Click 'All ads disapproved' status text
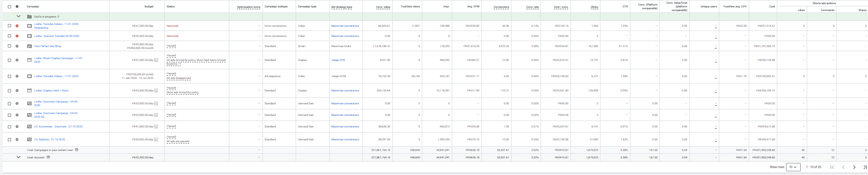868x175 pixels. pyautogui.click(x=179, y=78)
